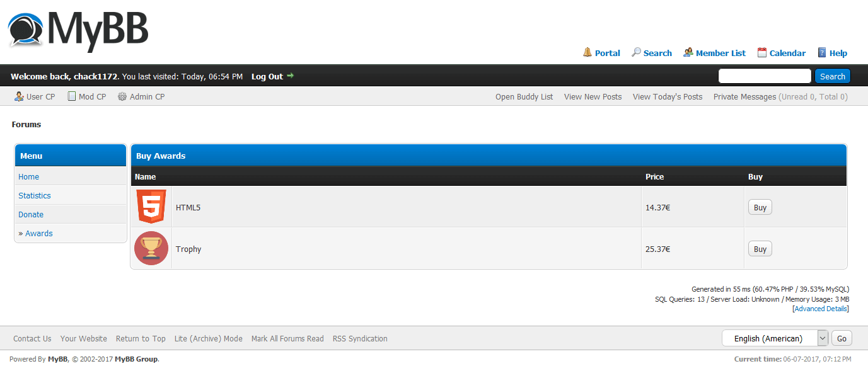Open the Help link
Viewport: 868px width, 371px height.
(838, 53)
